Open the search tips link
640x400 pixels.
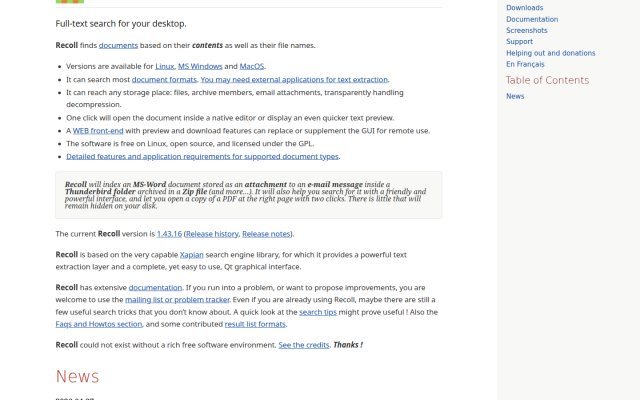click(x=318, y=312)
